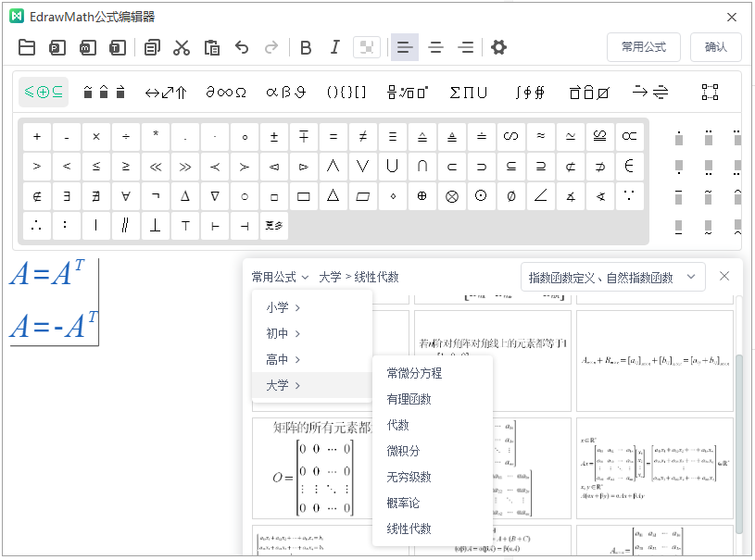Show more symbols with 更多
755x560 pixels.
coord(274,226)
